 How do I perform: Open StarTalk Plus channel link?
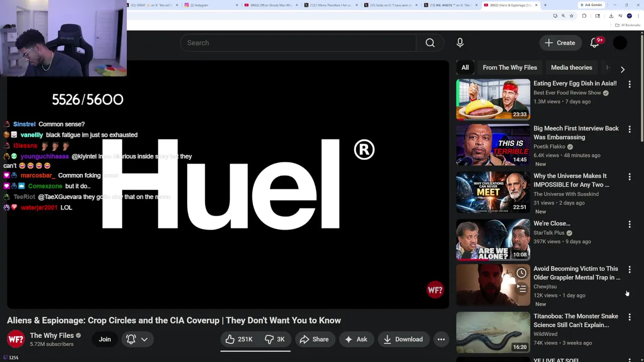(549, 233)
